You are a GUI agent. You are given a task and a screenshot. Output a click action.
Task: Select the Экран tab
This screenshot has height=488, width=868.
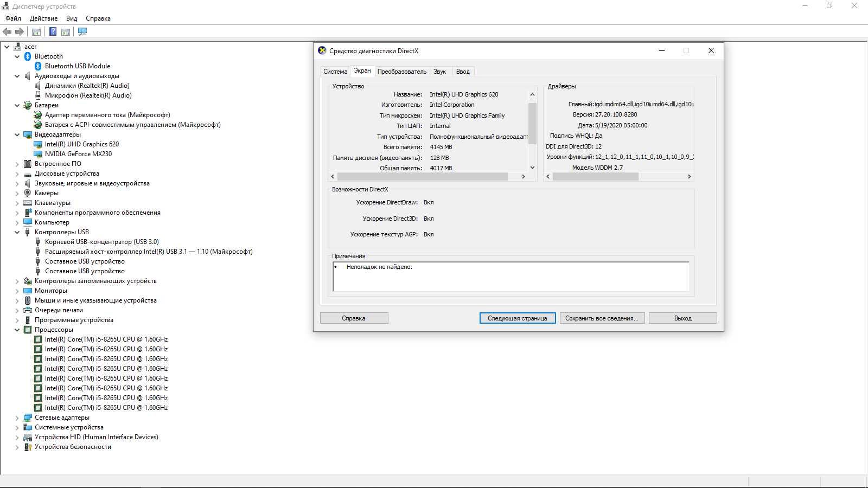(362, 70)
